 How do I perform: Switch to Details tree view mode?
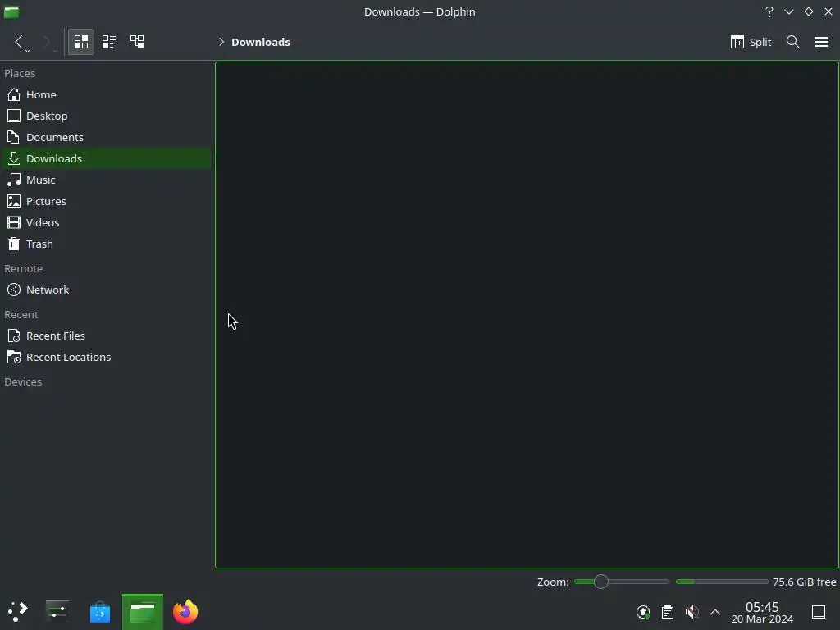point(137,42)
